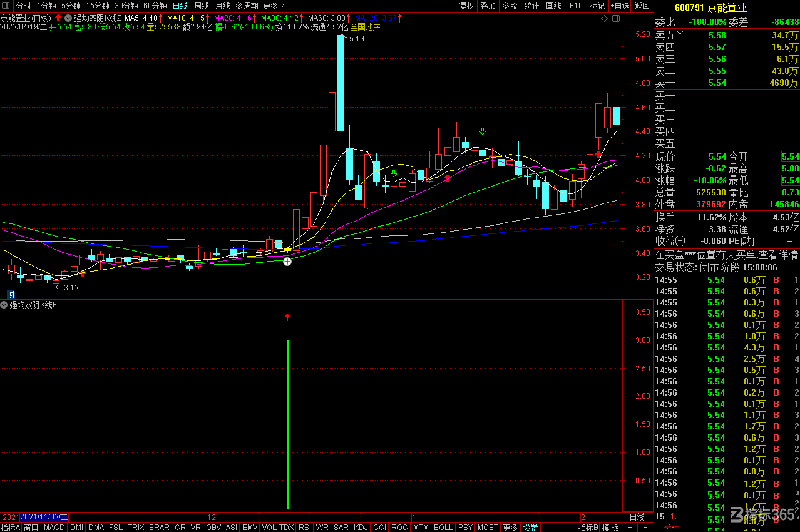Click the 强均双阴K线F indicator title
The image size is (800, 532).
pyautogui.click(x=33, y=305)
